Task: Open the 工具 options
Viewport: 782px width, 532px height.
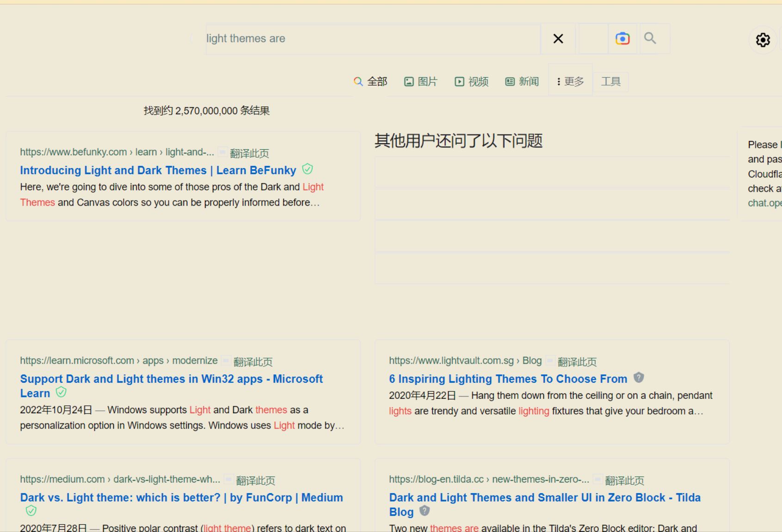Action: (x=610, y=82)
